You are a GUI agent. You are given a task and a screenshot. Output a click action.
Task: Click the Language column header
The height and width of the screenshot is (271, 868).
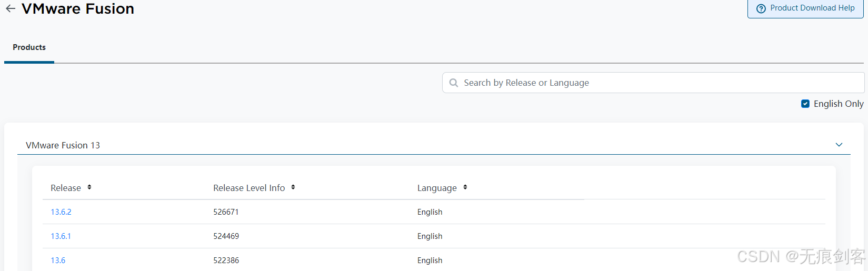(x=437, y=188)
